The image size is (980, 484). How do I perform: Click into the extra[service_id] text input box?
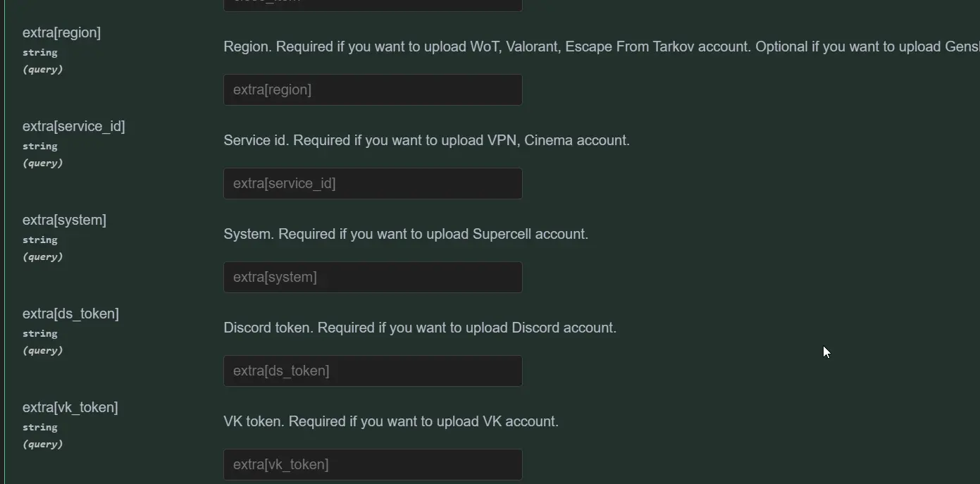click(373, 183)
